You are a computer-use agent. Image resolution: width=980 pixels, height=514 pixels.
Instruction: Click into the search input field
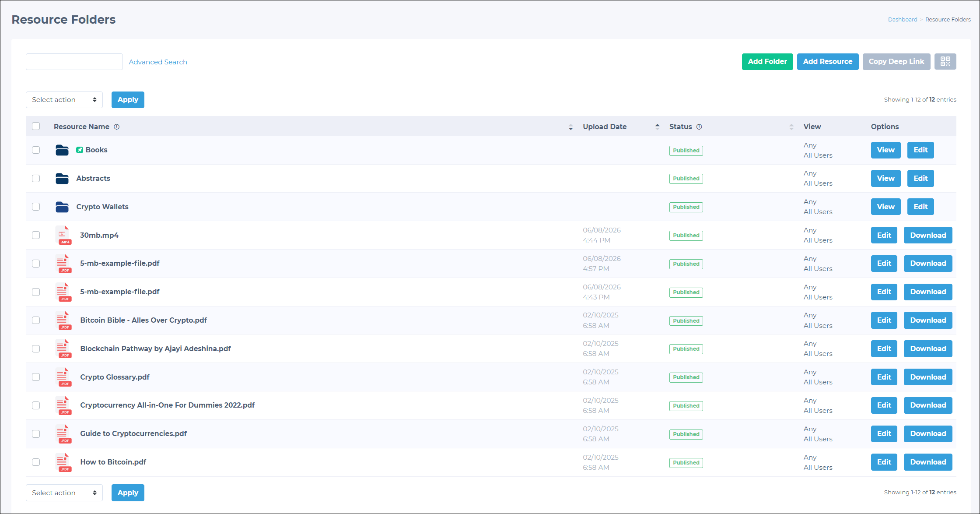click(x=74, y=62)
